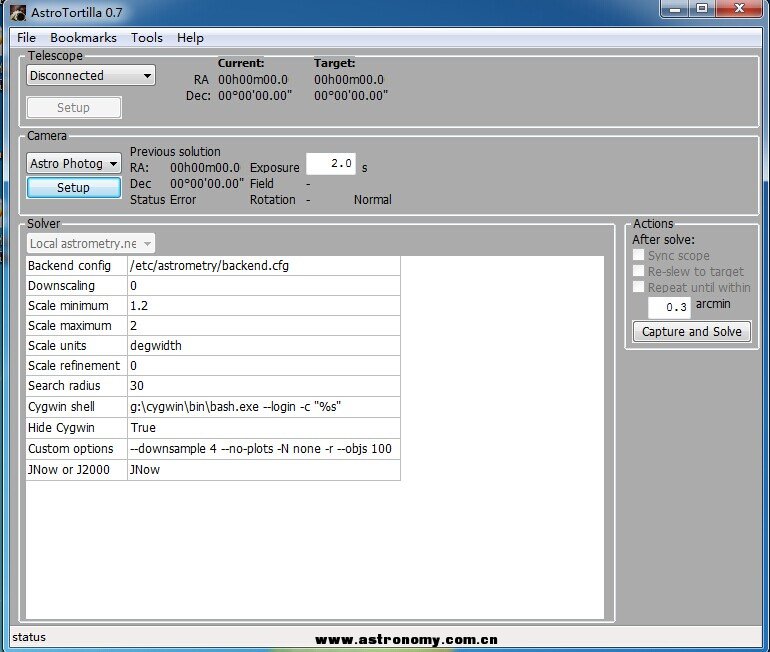
Task: Select the JNow or J2000 value JNow
Action: click(264, 470)
